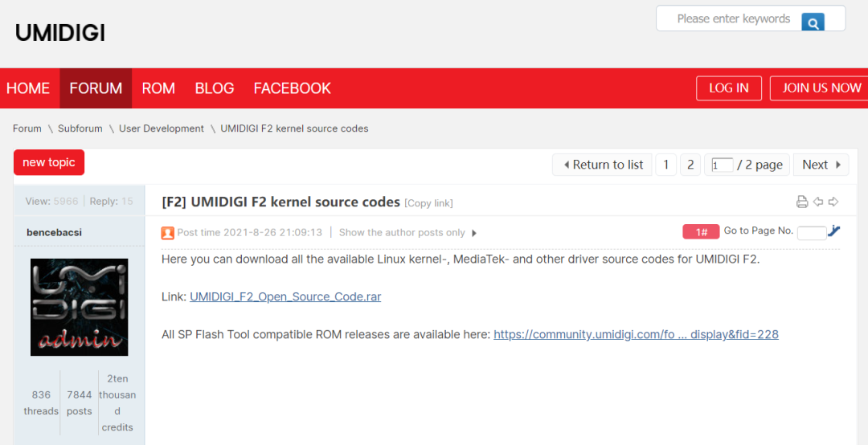Click the '/ 2 page' label

click(x=760, y=165)
